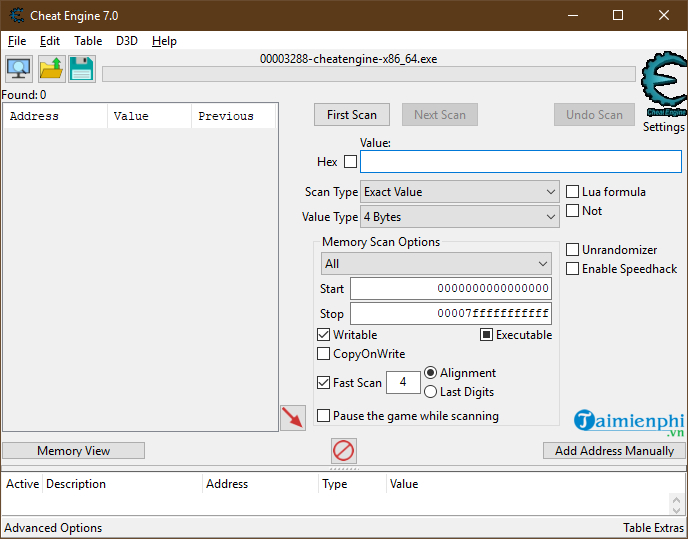
Task: Start a First Scan
Action: tap(352, 115)
